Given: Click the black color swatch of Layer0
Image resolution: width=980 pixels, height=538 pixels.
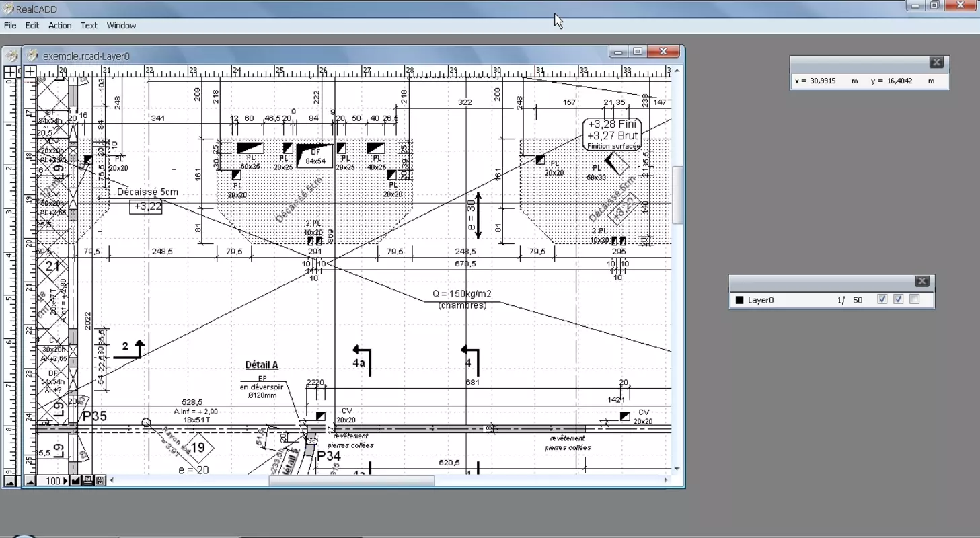Looking at the screenshot, I should click(739, 300).
